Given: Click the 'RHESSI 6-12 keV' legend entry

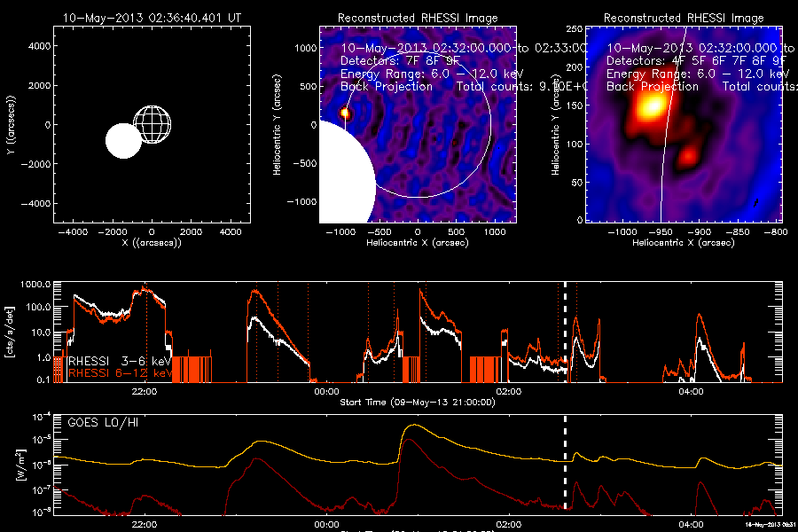Looking at the screenshot, I should [120, 372].
